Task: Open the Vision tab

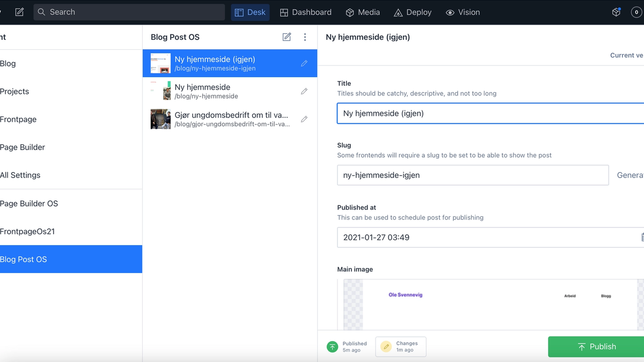Action: click(x=463, y=12)
